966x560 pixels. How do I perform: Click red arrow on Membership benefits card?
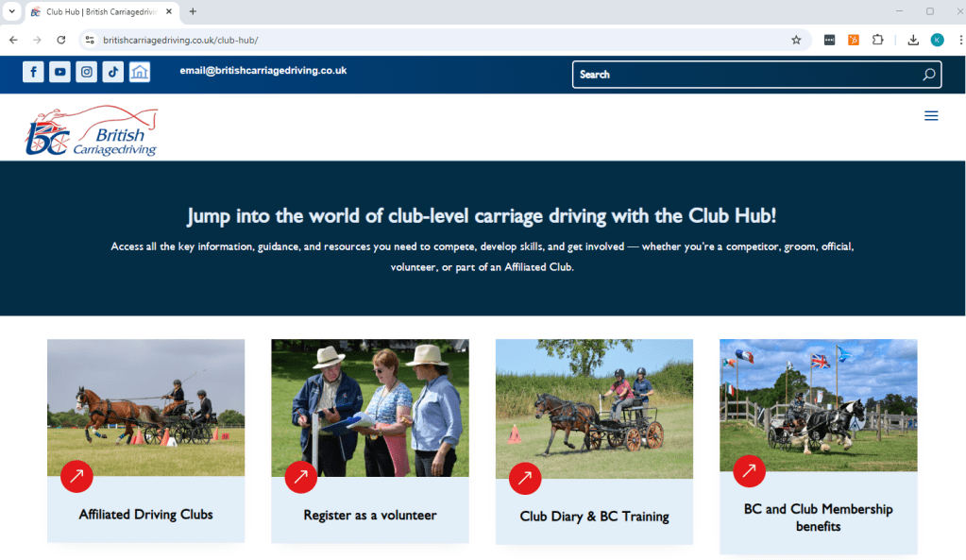[x=749, y=470]
